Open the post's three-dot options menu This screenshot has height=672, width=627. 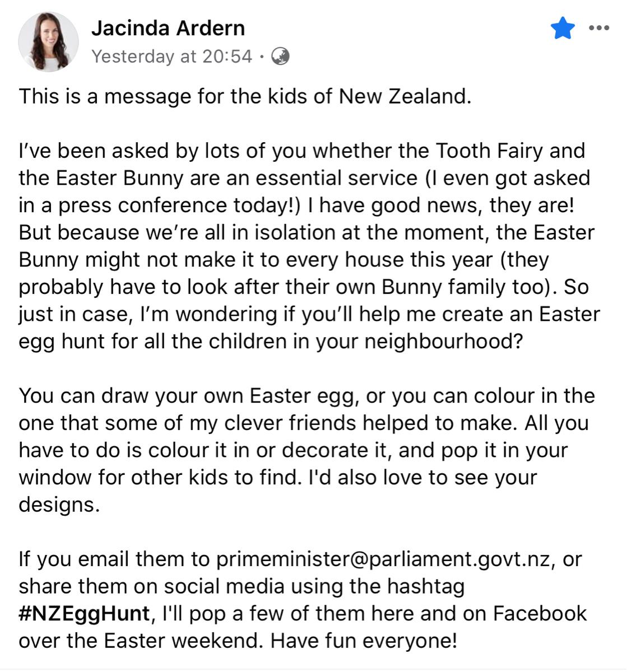(x=598, y=28)
